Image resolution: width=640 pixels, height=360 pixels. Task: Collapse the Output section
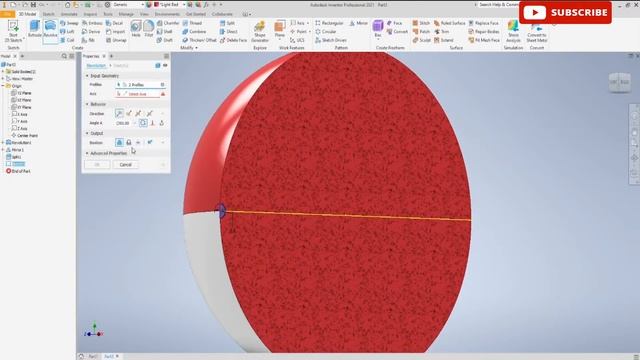click(87, 133)
